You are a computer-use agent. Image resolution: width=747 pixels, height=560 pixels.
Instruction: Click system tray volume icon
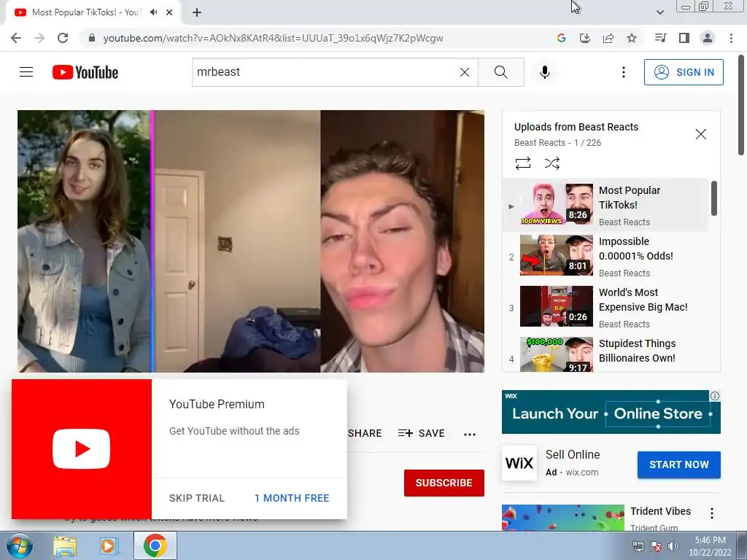click(673, 546)
